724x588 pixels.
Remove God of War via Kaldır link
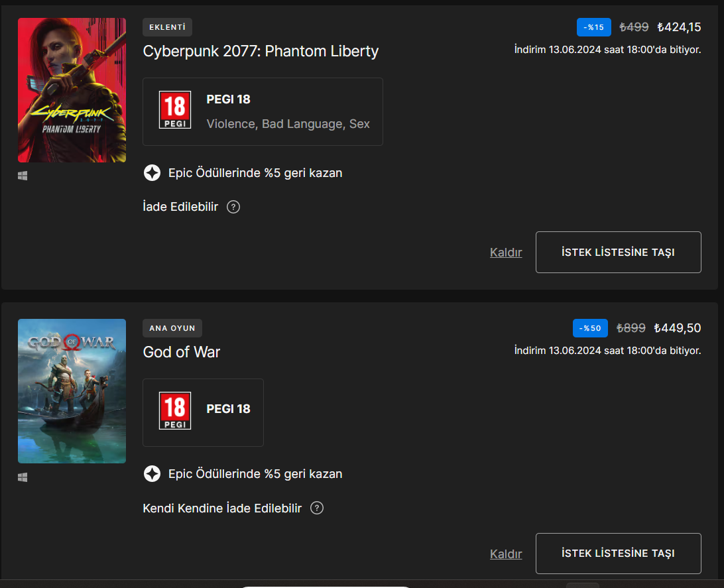pos(506,554)
